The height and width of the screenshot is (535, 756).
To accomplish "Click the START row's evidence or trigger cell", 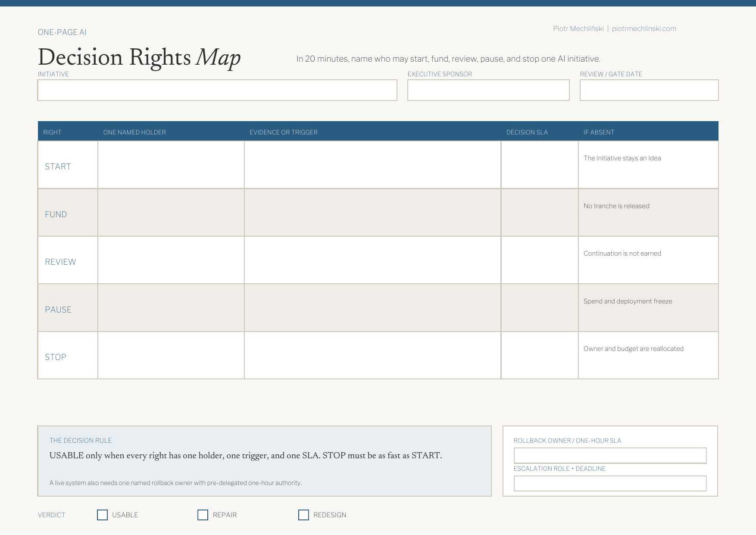I will pyautogui.click(x=372, y=165).
